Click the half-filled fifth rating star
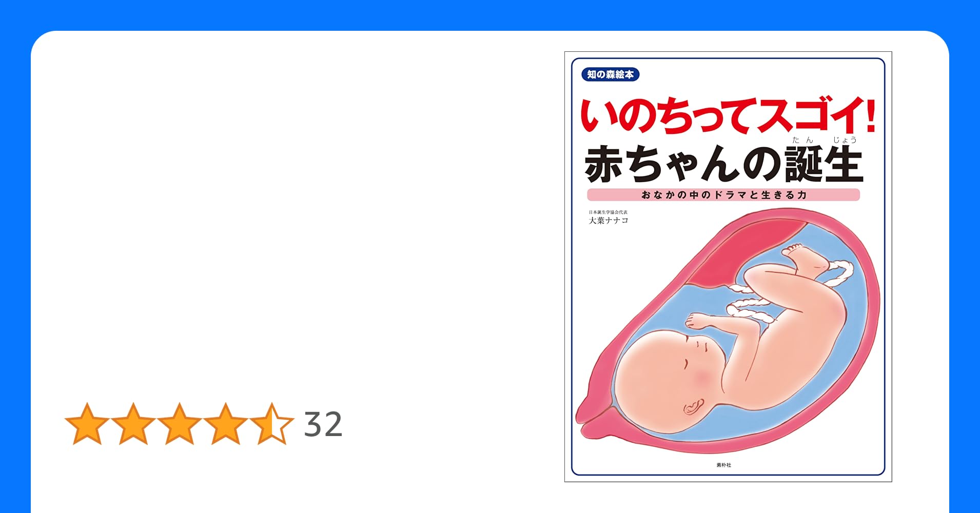This screenshot has width=980, height=513. (x=272, y=424)
